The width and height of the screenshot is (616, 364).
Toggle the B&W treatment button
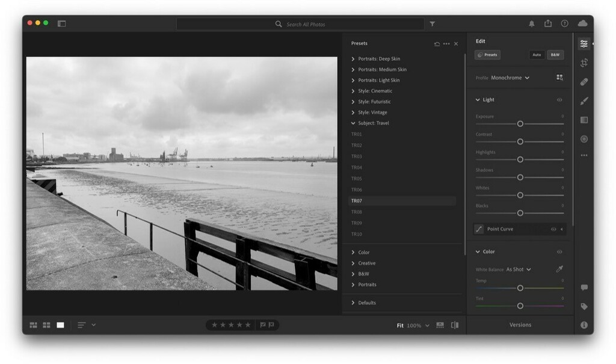[x=555, y=55]
